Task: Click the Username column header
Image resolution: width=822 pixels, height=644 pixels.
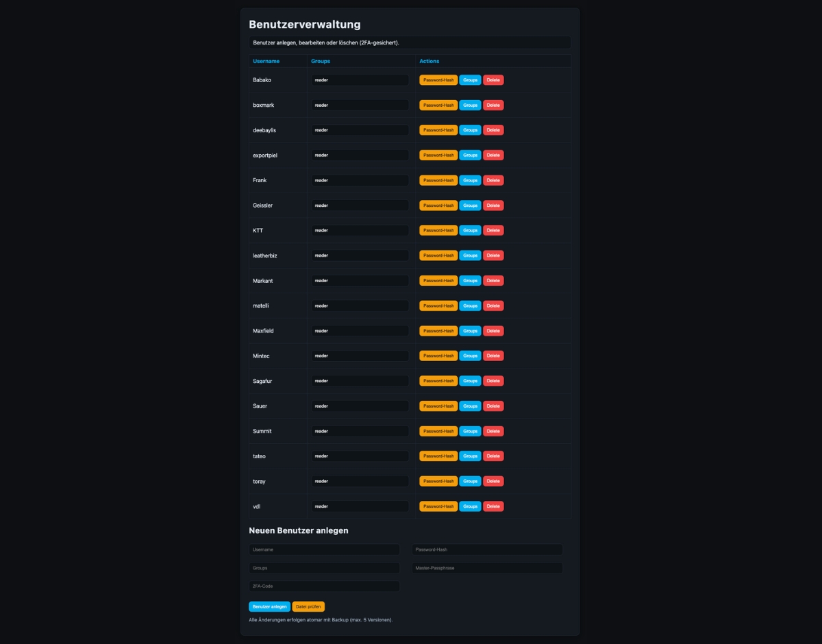Action: (x=266, y=62)
